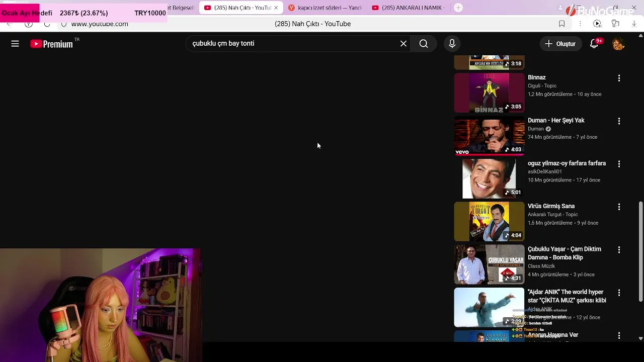Open options for Duman - Her Şeyi Yak
The height and width of the screenshot is (362, 644).
point(619,121)
